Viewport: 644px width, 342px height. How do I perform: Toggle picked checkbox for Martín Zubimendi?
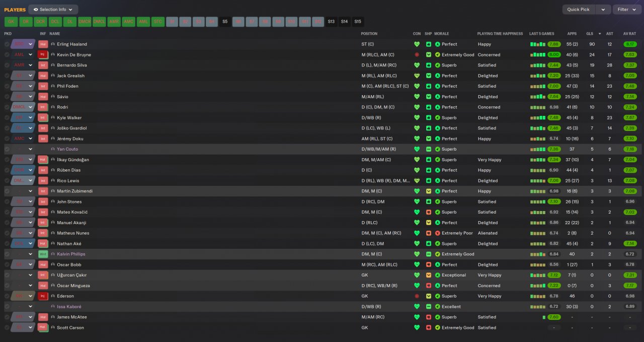(7, 191)
